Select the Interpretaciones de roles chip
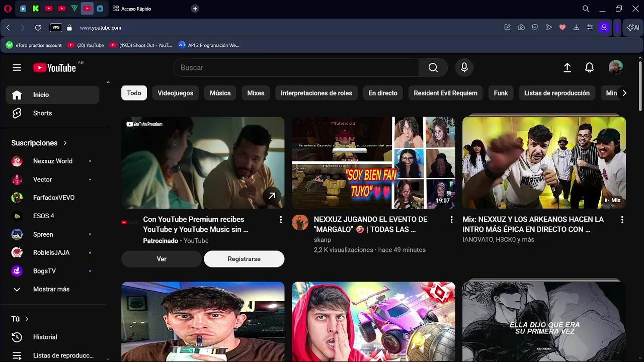 point(316,93)
